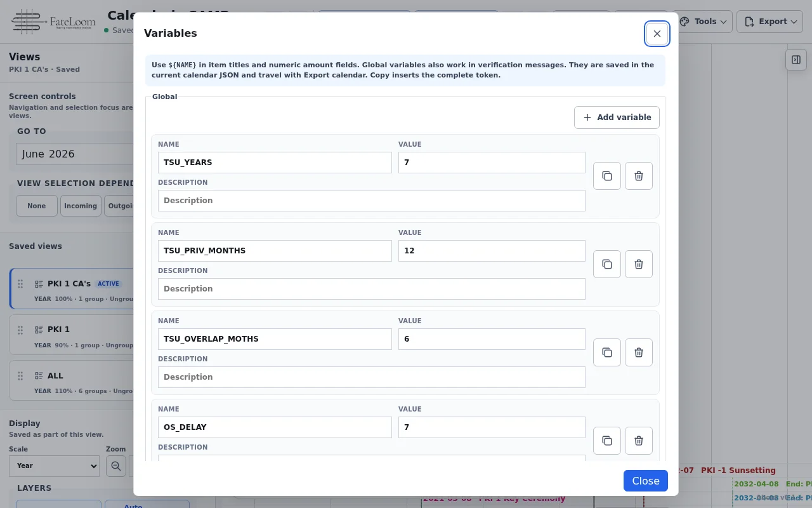Open the Export dropdown menu
Viewport: 812px width, 508px height.
tap(769, 22)
